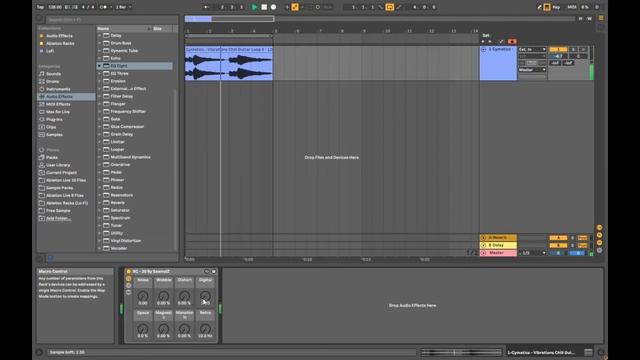Image resolution: width=640 pixels, height=360 pixels.
Task: Open the Master output routing dropdown
Action: pos(532,70)
